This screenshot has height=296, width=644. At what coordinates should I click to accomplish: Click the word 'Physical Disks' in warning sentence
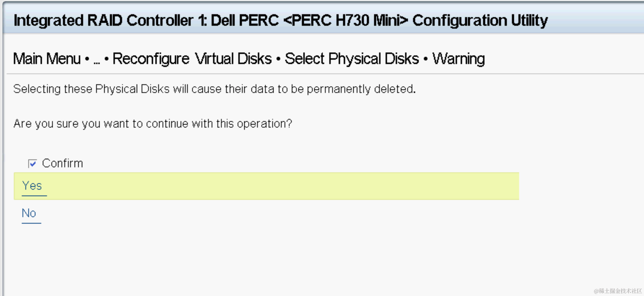(x=133, y=89)
